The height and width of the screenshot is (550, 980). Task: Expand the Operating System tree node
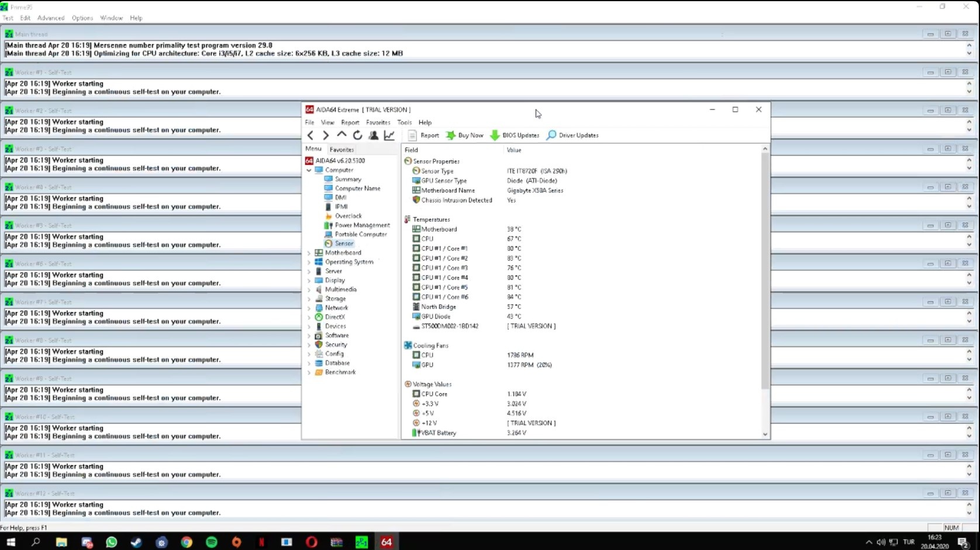[x=309, y=262]
